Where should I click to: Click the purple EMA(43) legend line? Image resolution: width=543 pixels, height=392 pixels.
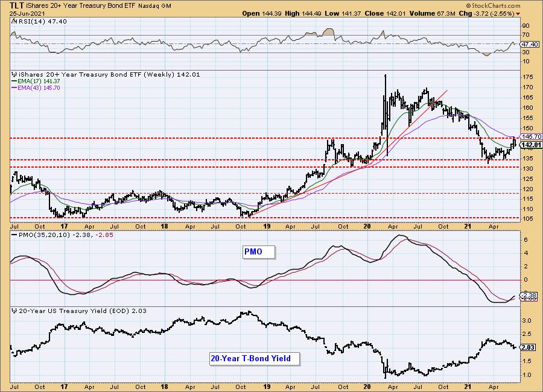tap(14, 88)
